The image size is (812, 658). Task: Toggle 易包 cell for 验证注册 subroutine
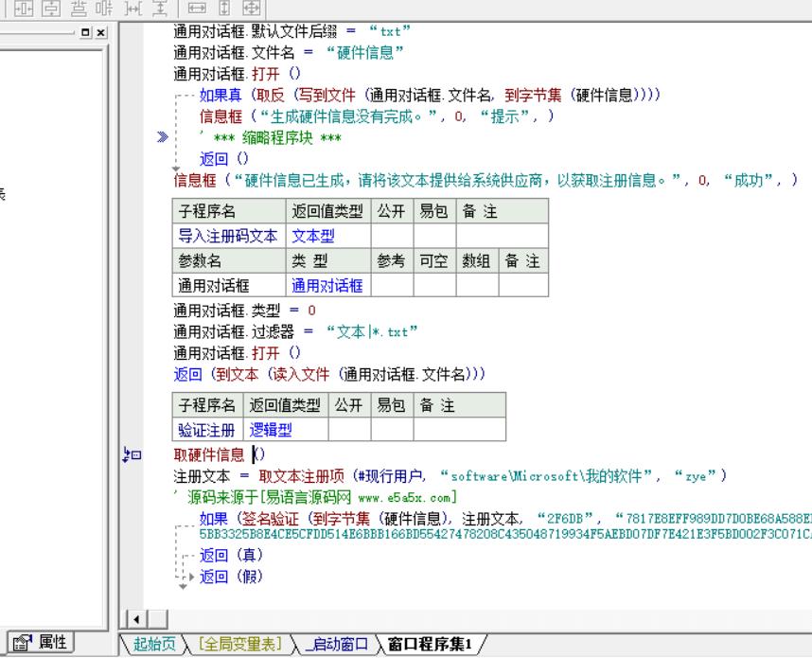391,430
